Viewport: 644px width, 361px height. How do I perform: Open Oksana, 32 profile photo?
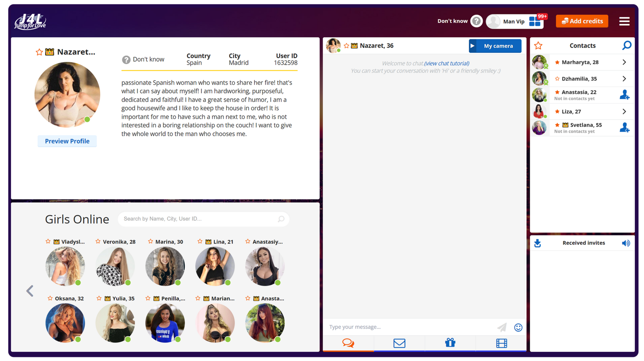pos(65,323)
